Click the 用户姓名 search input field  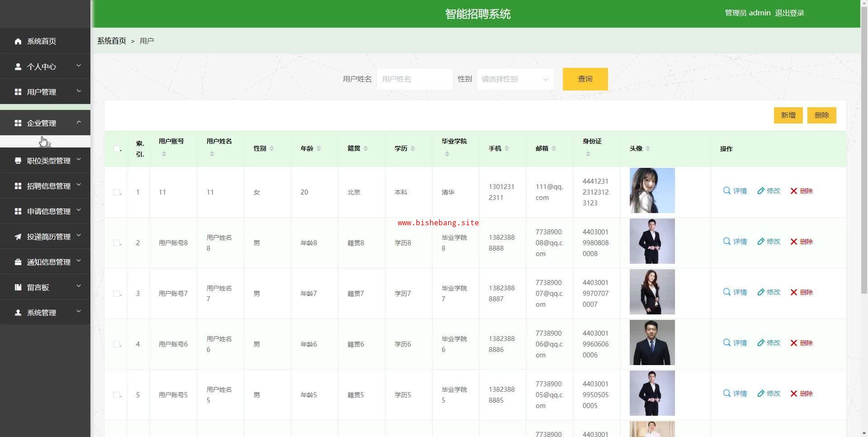[415, 79]
